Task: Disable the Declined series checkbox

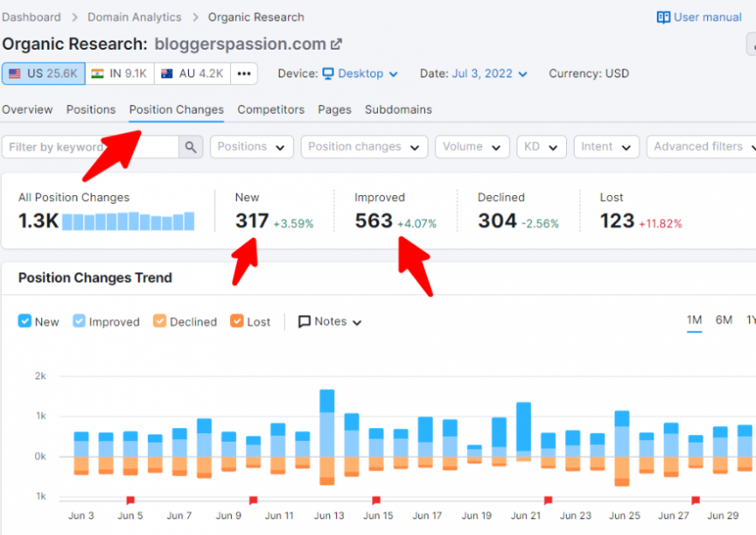Action: click(x=160, y=321)
